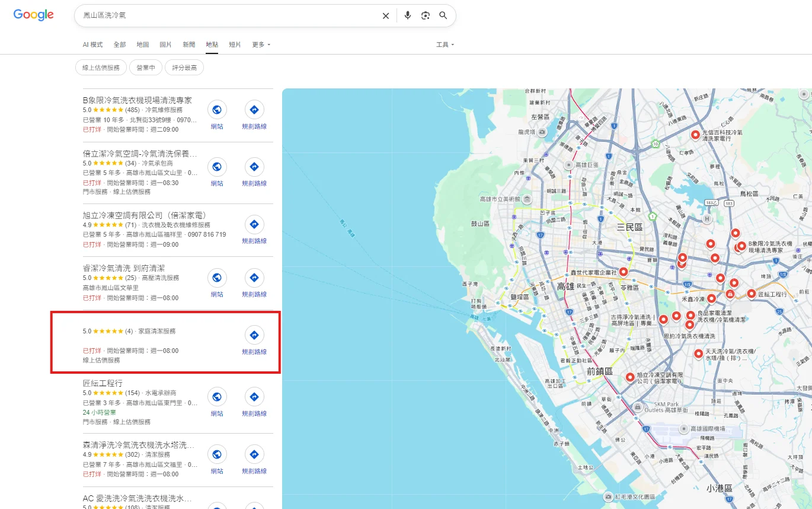This screenshot has height=509, width=812.
Task: Open AC 愛洗洗冷氣洗洗衣機洗水 listing title
Action: (x=138, y=498)
